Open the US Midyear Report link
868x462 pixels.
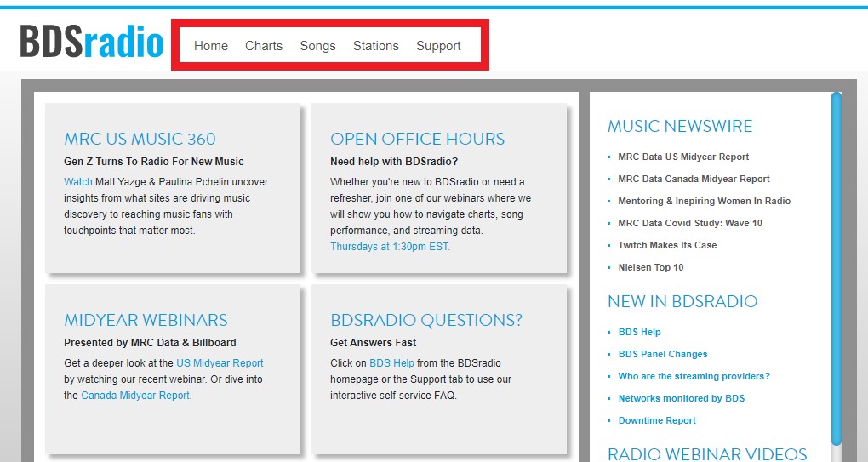tap(220, 363)
